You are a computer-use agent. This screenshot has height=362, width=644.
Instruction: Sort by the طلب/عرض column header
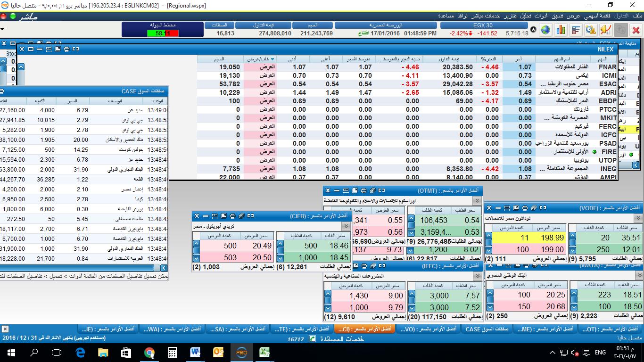pos(260,59)
